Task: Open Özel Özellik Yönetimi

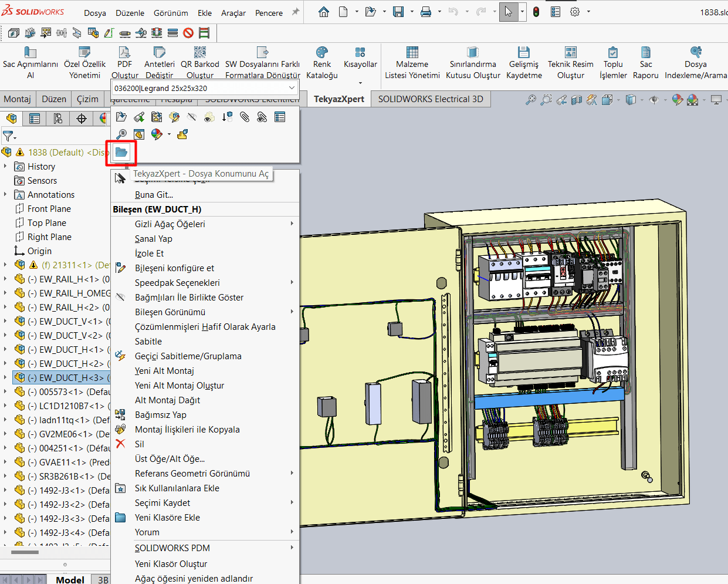Action: (x=85, y=63)
